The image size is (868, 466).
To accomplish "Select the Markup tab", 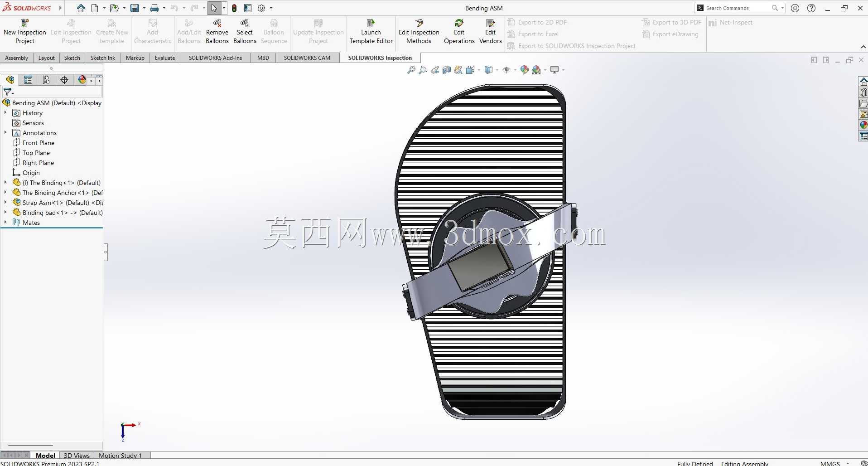I will (135, 58).
